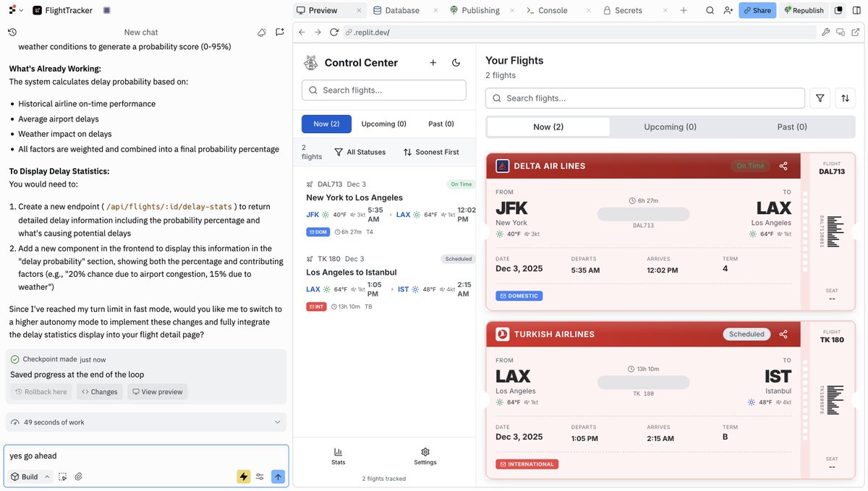Image resolution: width=868 pixels, height=491 pixels.
Task: Open the Build mode dropdown
Action: (x=30, y=477)
